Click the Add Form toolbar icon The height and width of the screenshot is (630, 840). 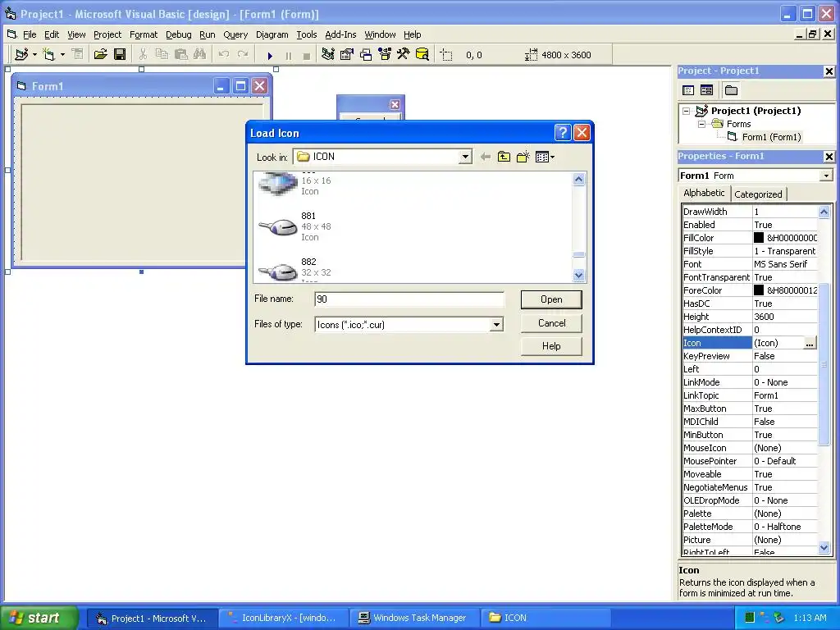coord(48,55)
